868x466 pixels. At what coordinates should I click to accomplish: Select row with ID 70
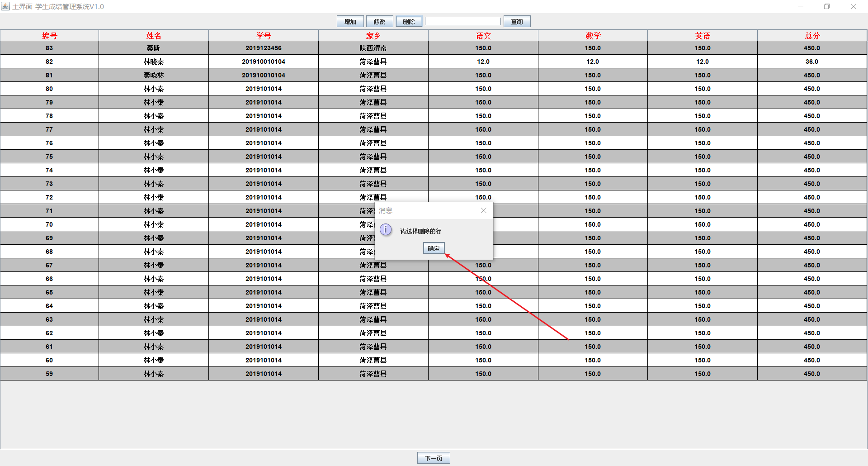tap(49, 224)
